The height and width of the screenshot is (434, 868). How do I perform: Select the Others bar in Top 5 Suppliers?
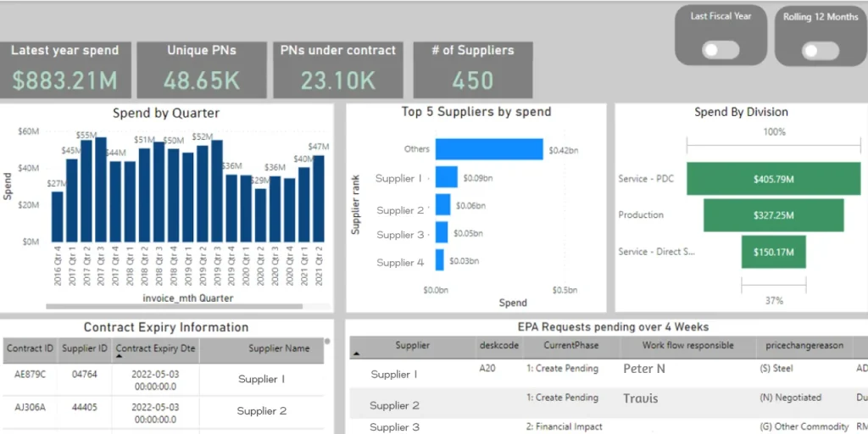(488, 149)
